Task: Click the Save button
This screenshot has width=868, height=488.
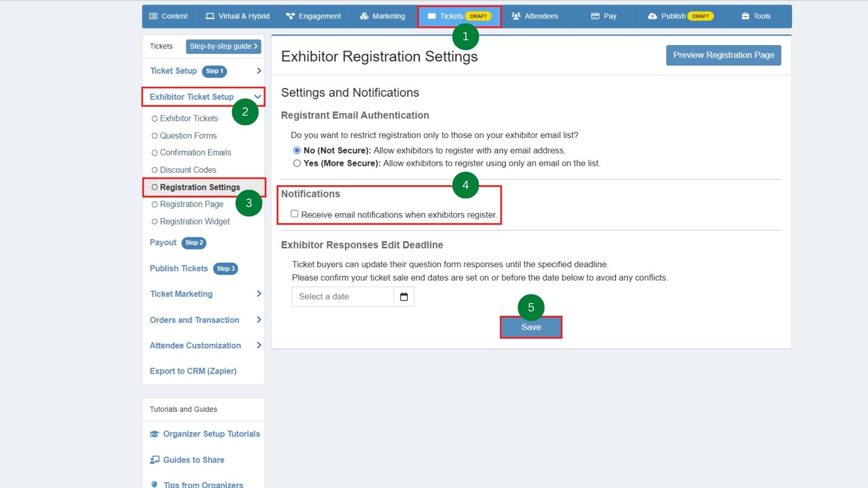Action: tap(530, 327)
